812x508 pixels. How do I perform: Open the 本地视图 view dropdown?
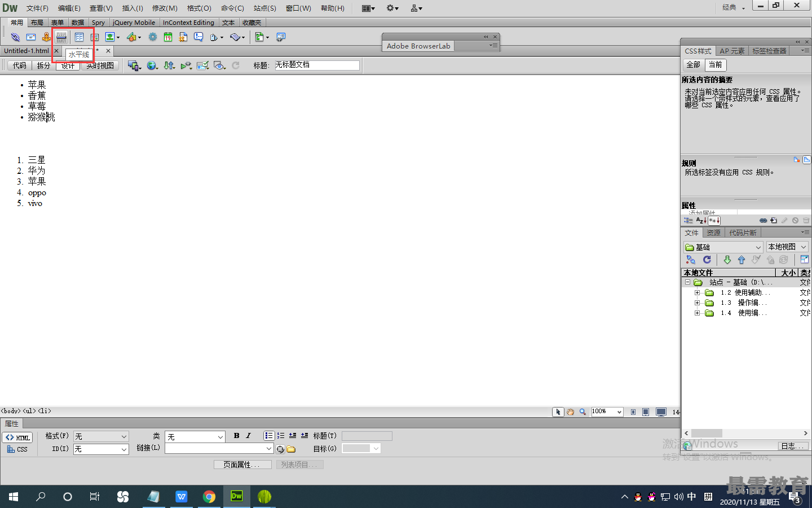click(787, 247)
